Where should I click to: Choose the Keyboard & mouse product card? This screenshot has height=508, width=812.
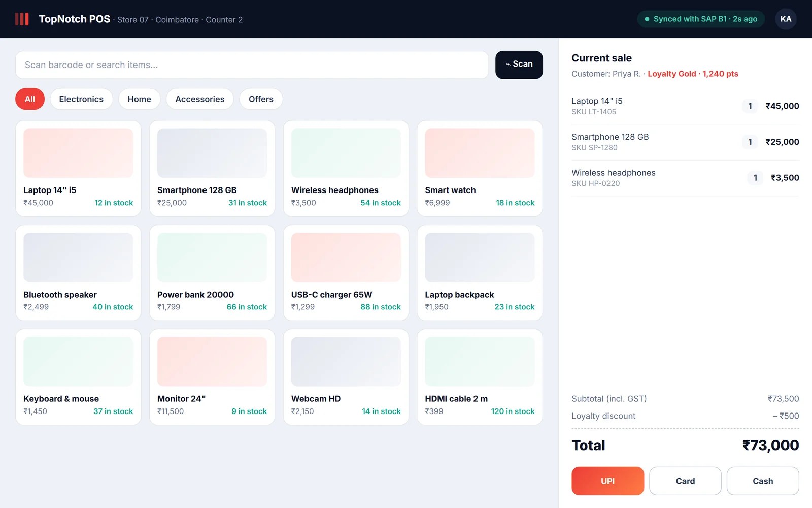point(78,377)
